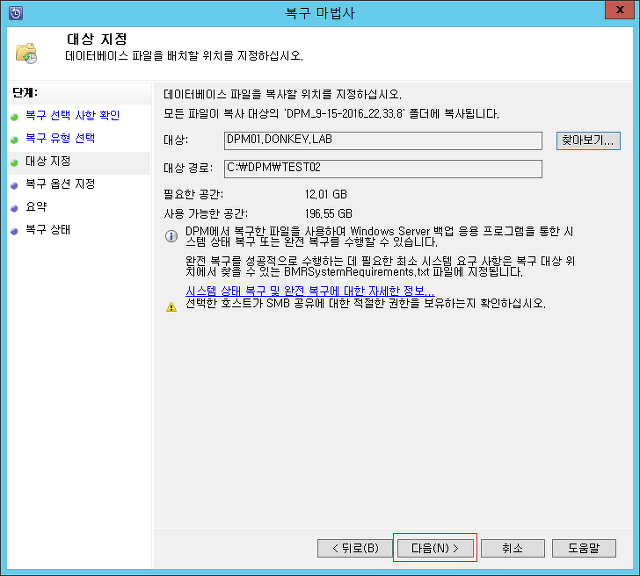This screenshot has height=576, width=640.
Task: Click the 필요한 공간: label
Action: click(193, 194)
